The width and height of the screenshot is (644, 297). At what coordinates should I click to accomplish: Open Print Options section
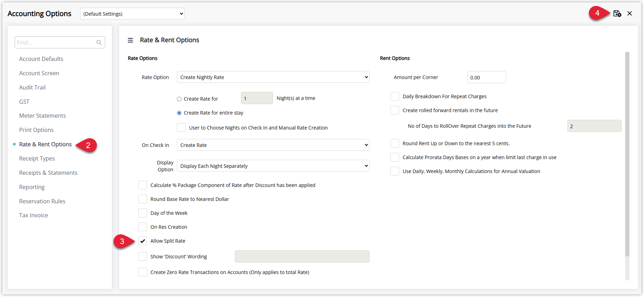[x=36, y=130]
